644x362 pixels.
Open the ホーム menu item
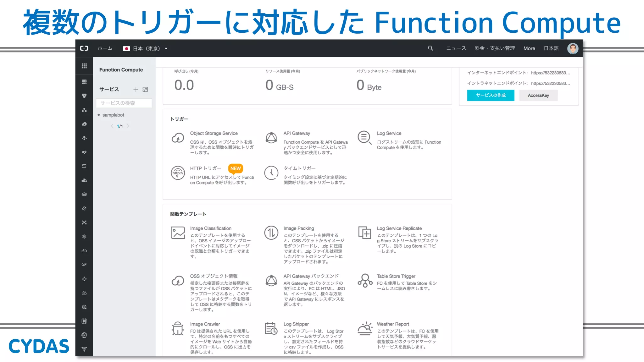point(105,48)
